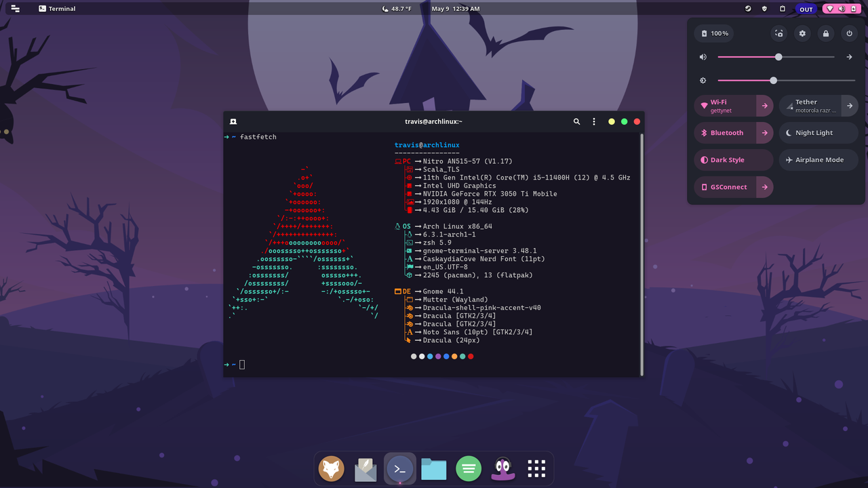Viewport: 868px width, 488px height.
Task: Click the 100% battery button
Action: tap(715, 33)
